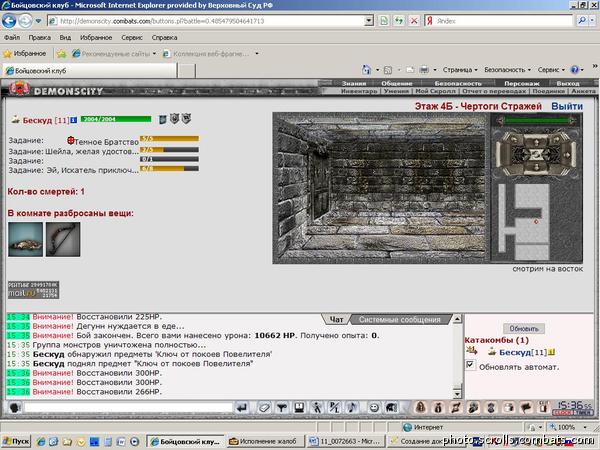The image size is (600, 450).
Task: Click the blue shield effect icon next to health bar
Action: (163, 119)
